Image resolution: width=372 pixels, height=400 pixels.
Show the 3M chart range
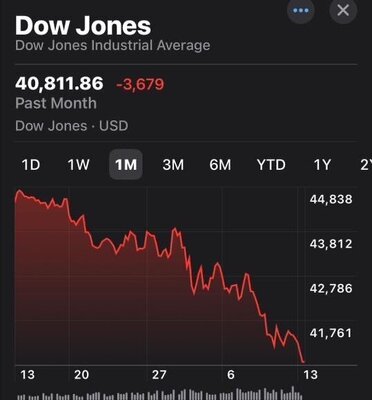[173, 165]
